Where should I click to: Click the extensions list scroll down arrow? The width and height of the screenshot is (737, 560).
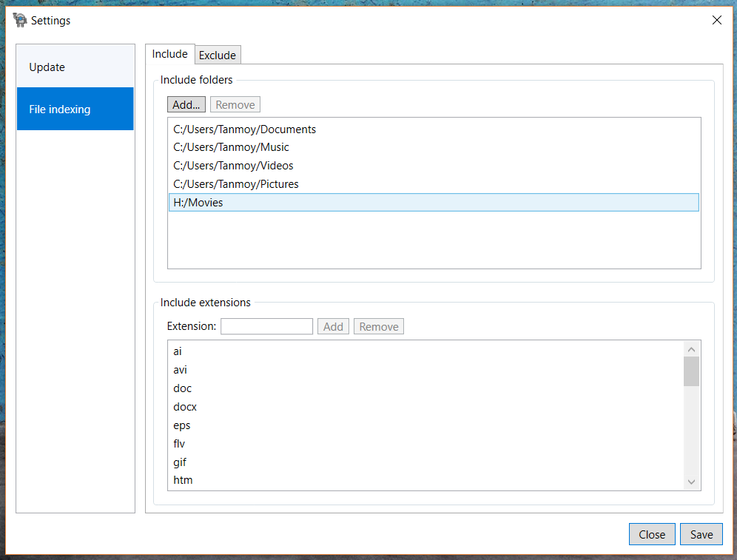click(x=691, y=482)
